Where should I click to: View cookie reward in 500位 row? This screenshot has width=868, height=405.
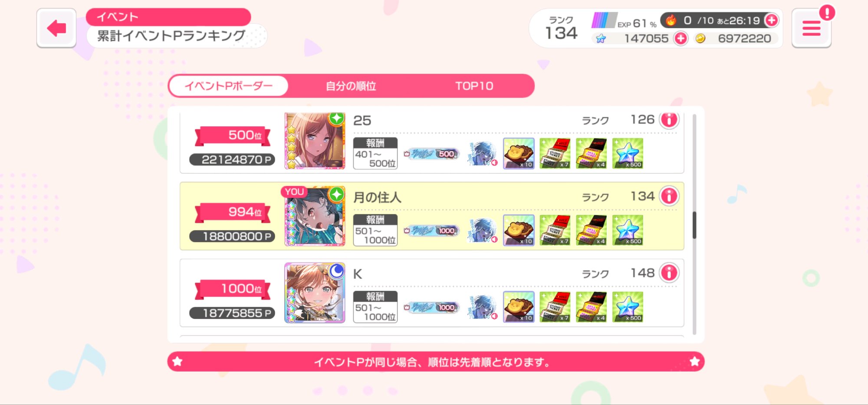tap(519, 153)
